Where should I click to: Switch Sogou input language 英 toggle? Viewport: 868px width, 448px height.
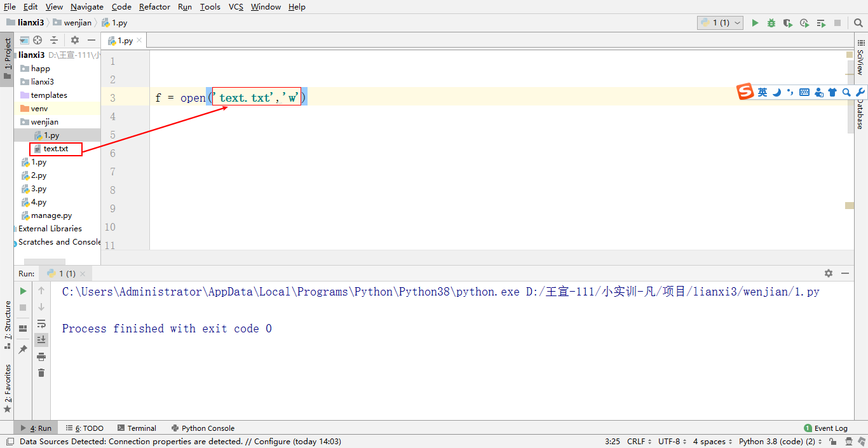point(763,92)
